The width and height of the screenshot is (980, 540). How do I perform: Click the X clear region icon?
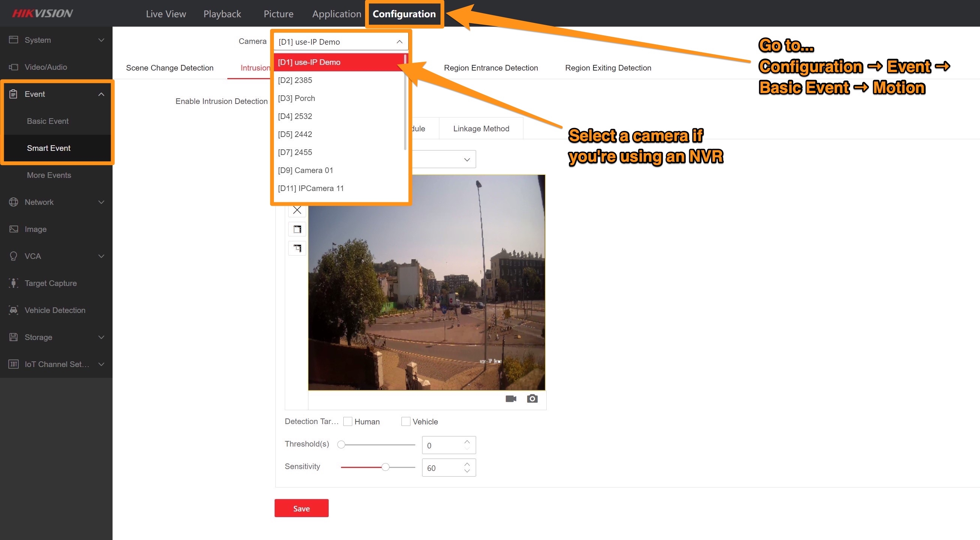[x=297, y=210]
